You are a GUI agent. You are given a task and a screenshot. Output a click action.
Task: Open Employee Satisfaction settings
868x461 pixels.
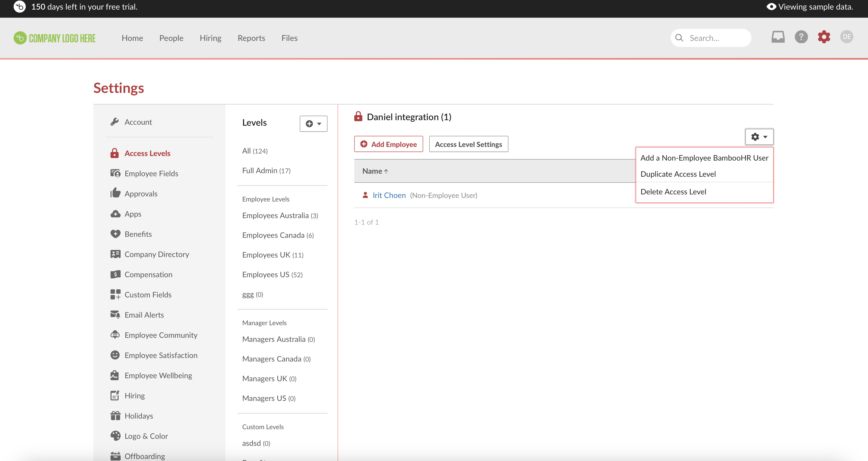(154, 355)
